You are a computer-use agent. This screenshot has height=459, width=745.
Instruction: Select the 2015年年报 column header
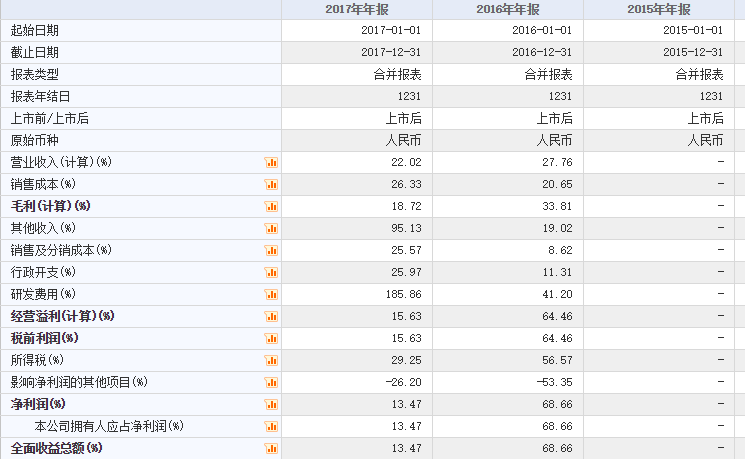(x=659, y=10)
